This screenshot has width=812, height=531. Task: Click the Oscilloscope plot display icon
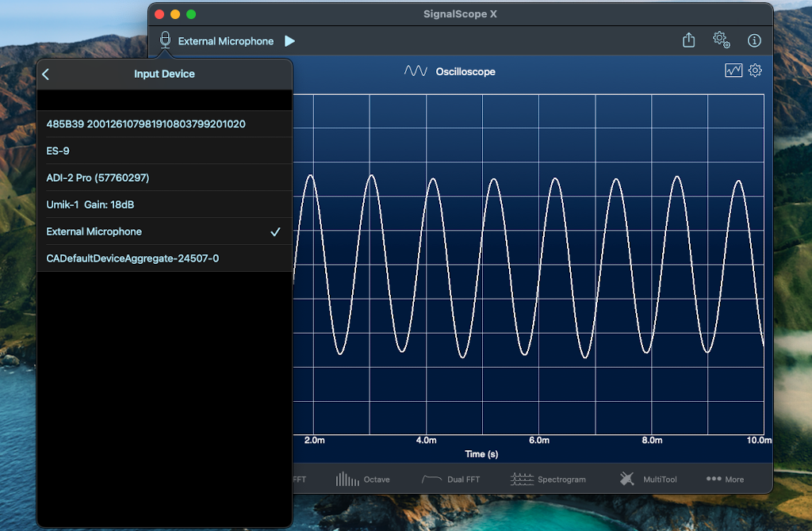[733, 71]
